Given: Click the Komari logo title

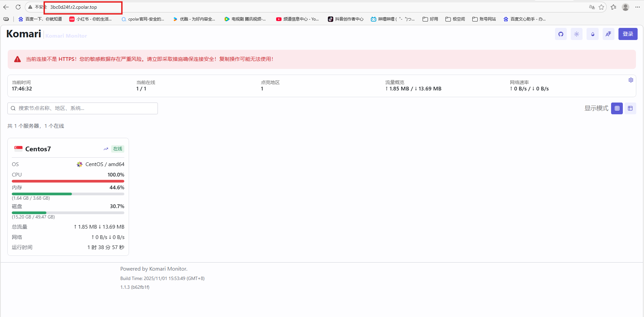Looking at the screenshot, I should (24, 34).
